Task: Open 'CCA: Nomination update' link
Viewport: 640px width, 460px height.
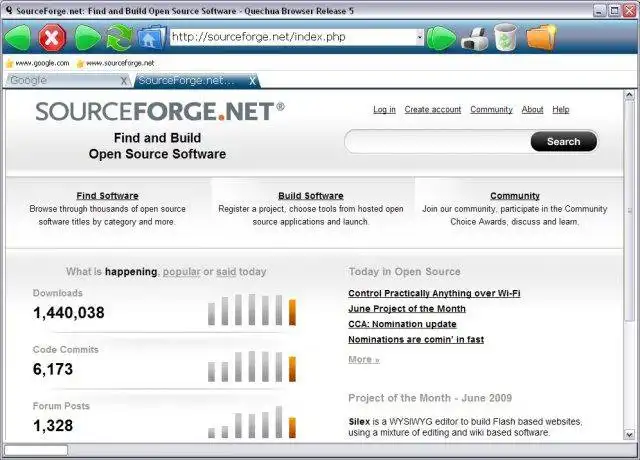Action: pos(402,324)
